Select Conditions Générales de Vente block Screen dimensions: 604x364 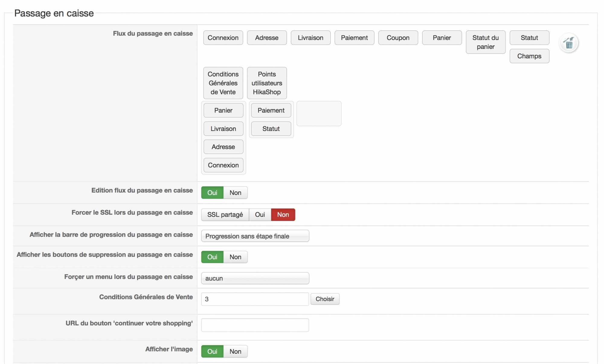(223, 83)
